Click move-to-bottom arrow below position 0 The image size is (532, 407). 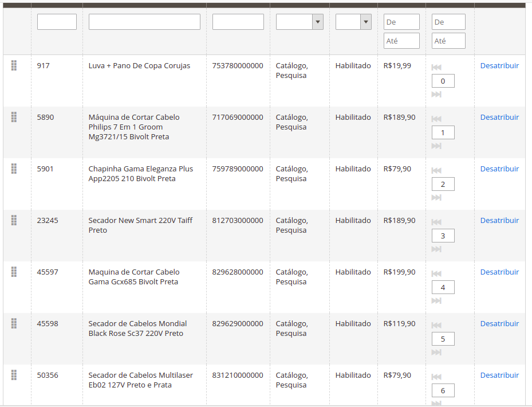coord(436,94)
